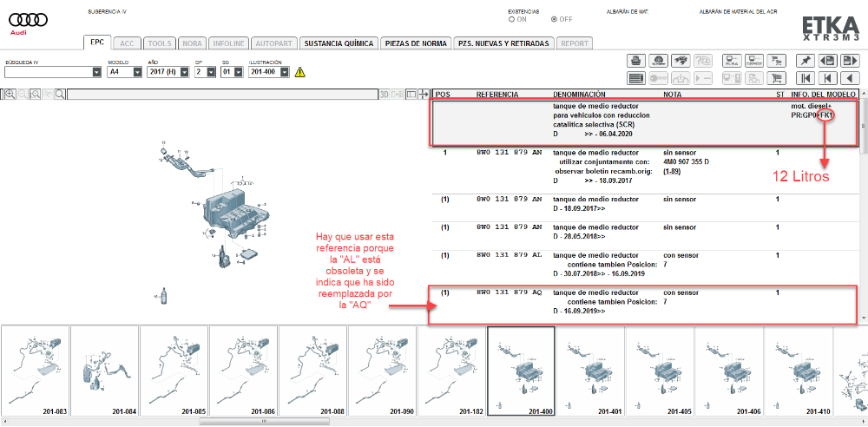Click parts list scroll-down arrow

pyautogui.click(x=865, y=319)
